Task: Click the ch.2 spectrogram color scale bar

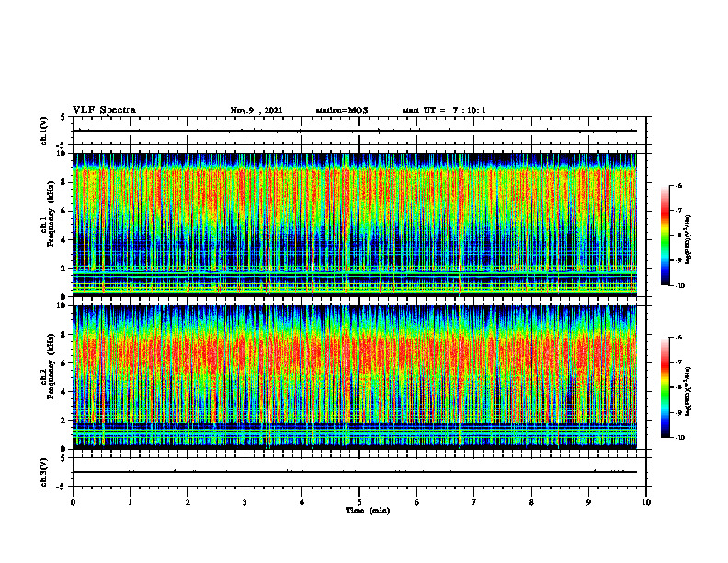Action: pos(665,387)
